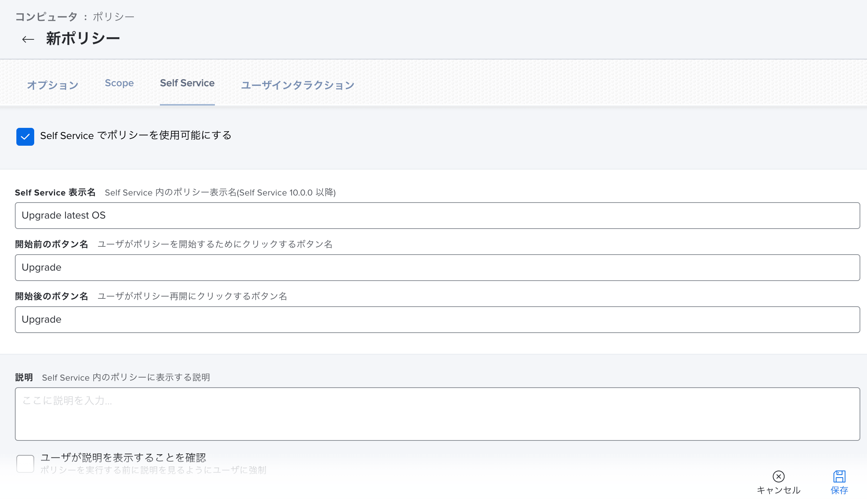867x504 pixels.
Task: Click hint text mentioning Self Service 10.0.0 以降
Action: click(x=220, y=193)
